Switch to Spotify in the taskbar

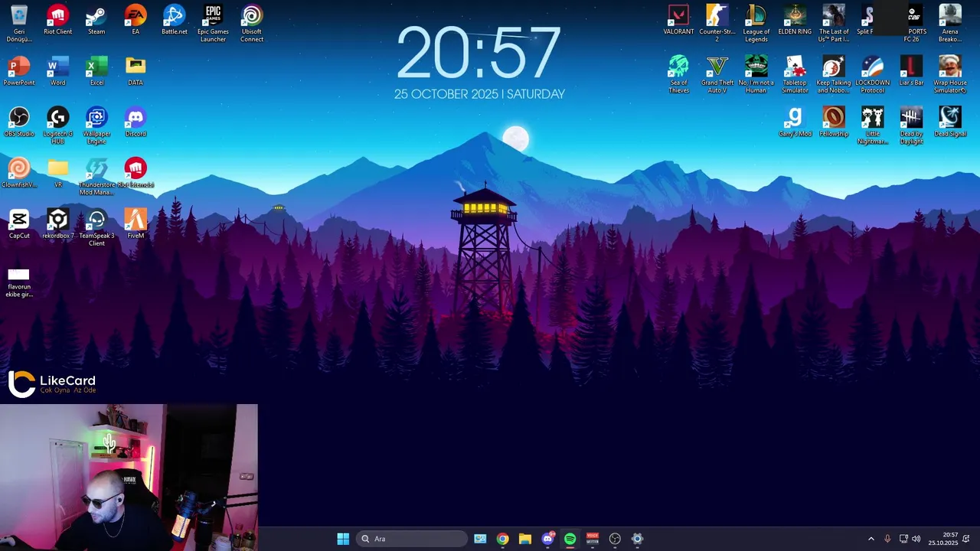tap(570, 539)
